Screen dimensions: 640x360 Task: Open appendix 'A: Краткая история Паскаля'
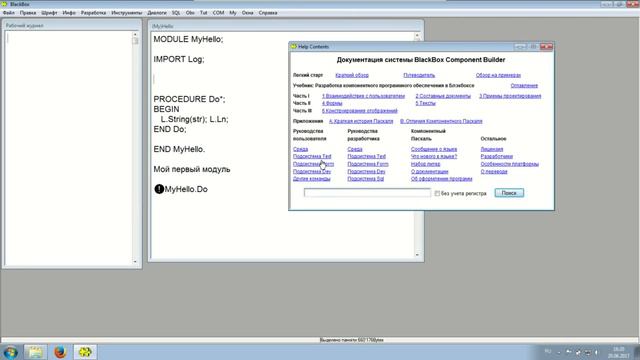point(361,121)
